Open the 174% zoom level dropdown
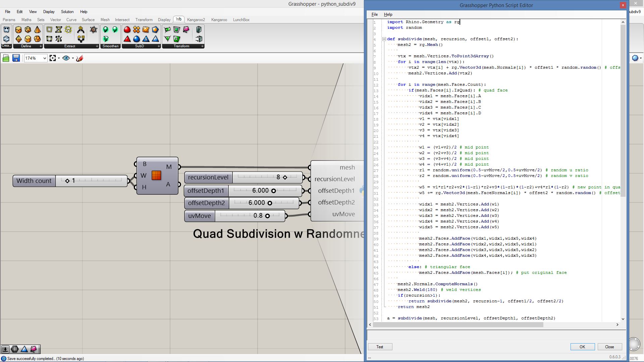This screenshot has height=362, width=644. tap(44, 58)
